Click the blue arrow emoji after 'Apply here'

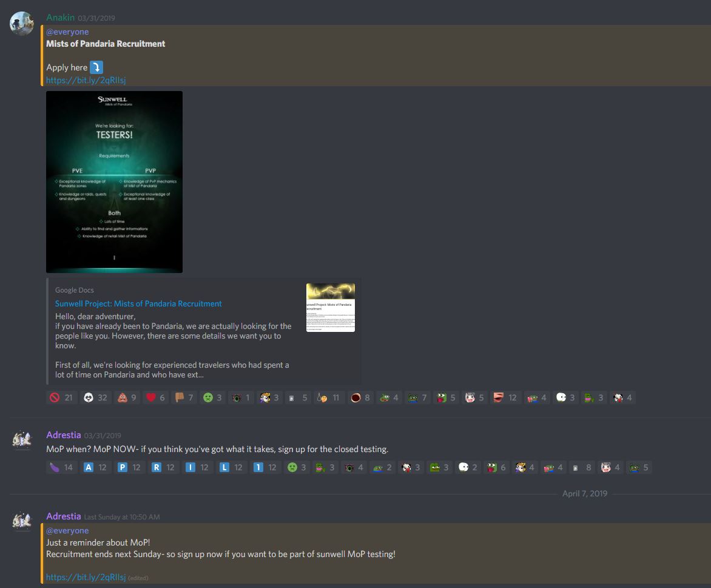(96, 67)
